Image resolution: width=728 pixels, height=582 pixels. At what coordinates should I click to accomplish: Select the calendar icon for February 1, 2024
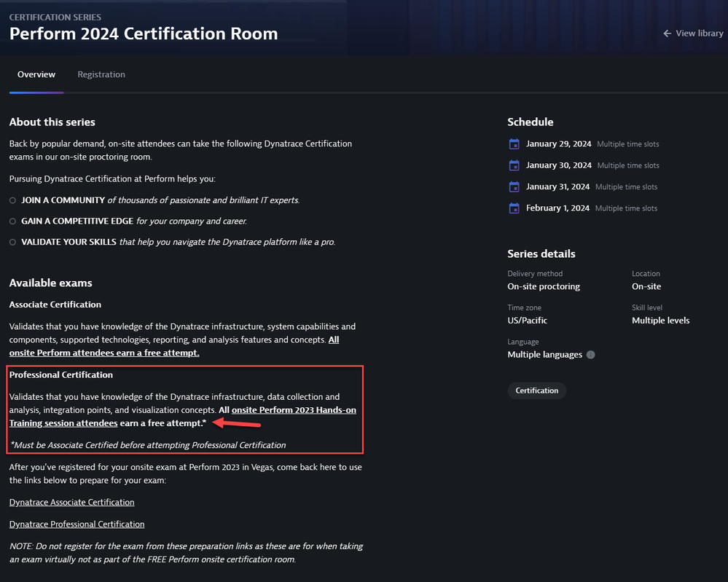tap(514, 208)
